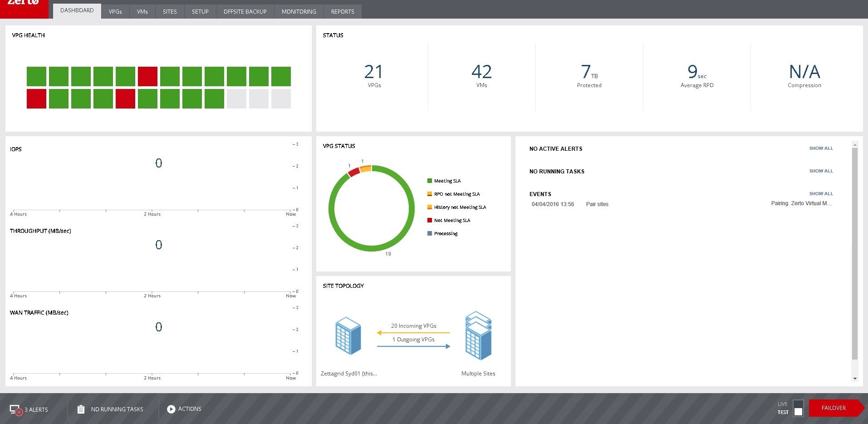Click the Processing legend swatch
The width and height of the screenshot is (868, 424).
[430, 233]
